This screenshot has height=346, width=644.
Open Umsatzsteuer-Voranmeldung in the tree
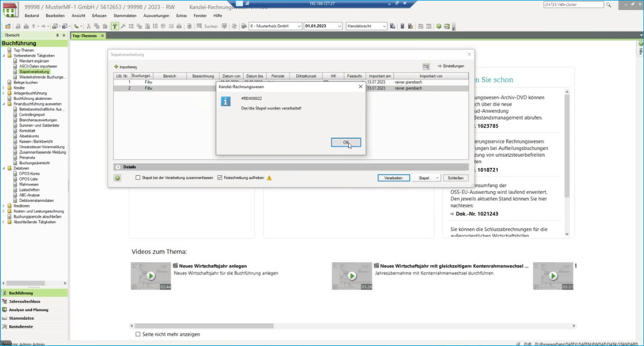pyautogui.click(x=42, y=147)
